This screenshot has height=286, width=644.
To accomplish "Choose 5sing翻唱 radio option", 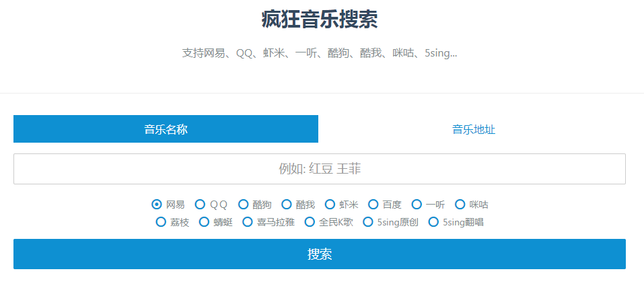I will (x=433, y=222).
